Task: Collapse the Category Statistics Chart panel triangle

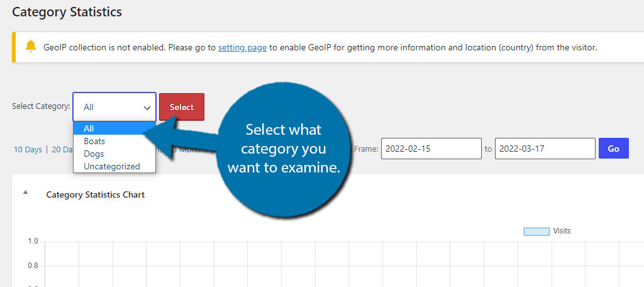Action: [25, 192]
